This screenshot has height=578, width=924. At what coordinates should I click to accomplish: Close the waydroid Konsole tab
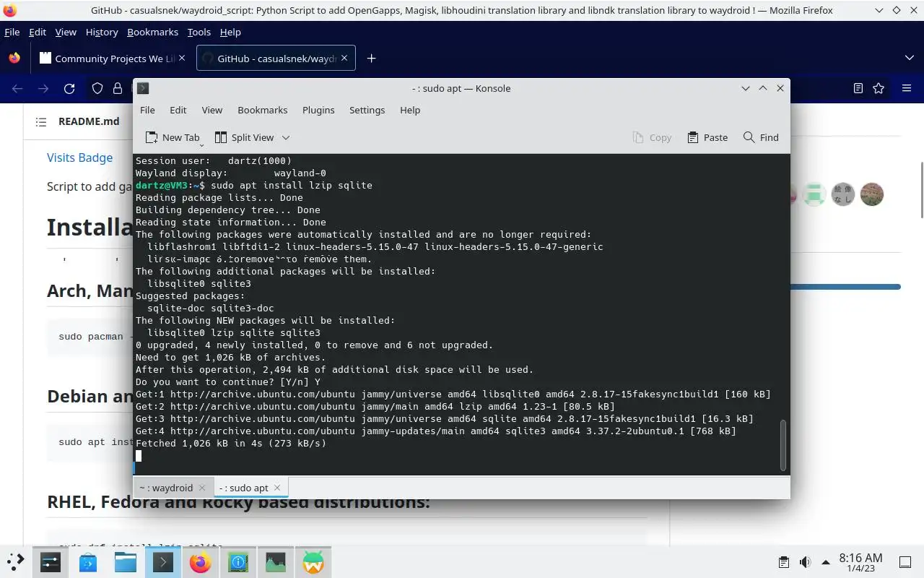coord(202,488)
